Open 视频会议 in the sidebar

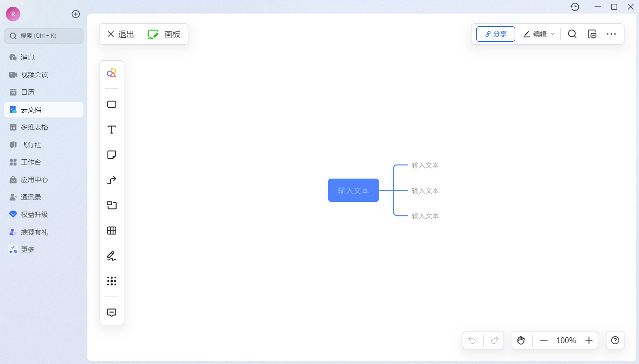(44, 75)
